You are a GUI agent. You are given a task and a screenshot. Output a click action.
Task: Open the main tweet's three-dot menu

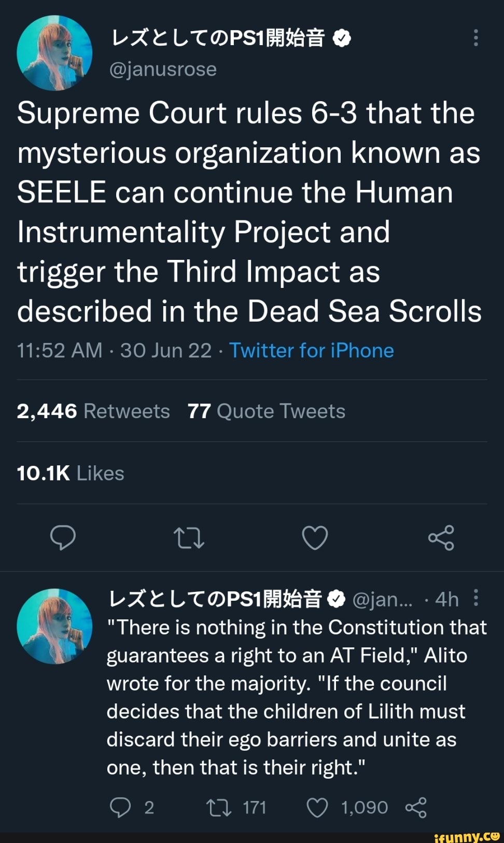point(475,38)
